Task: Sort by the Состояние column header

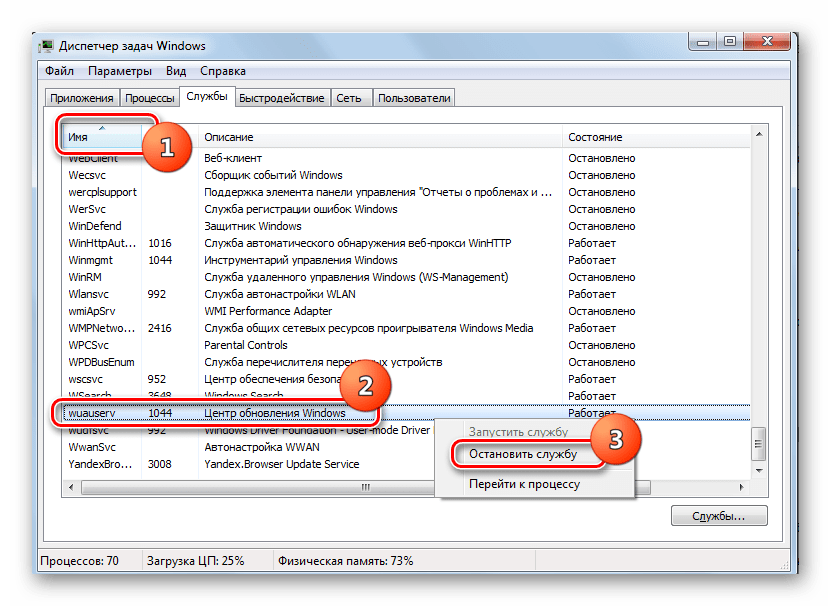Action: 656,137
